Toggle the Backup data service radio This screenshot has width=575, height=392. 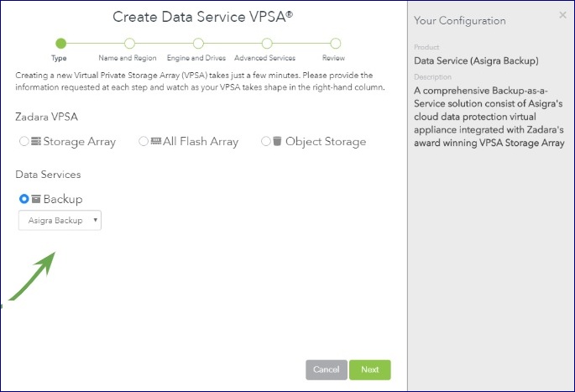(24, 199)
